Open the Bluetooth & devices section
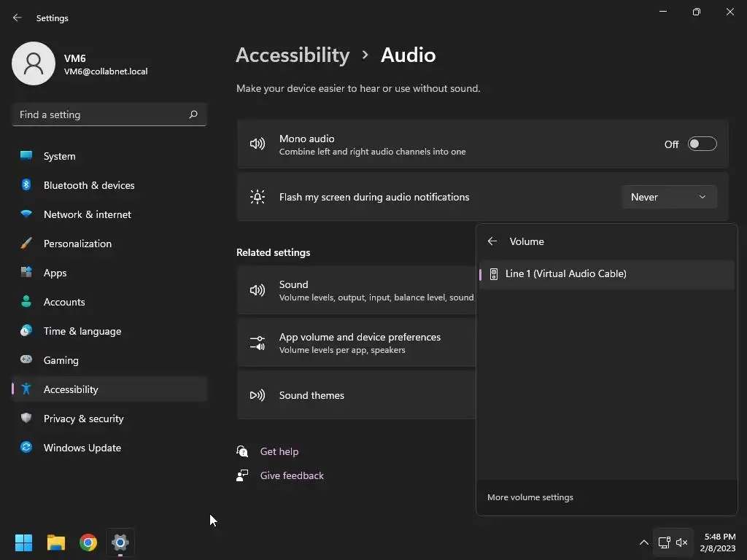 [89, 185]
